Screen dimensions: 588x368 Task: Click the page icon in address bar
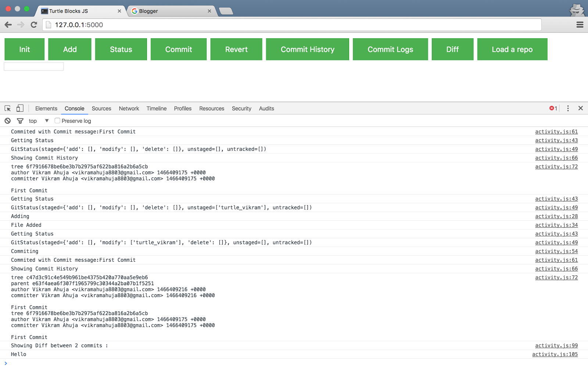point(48,25)
